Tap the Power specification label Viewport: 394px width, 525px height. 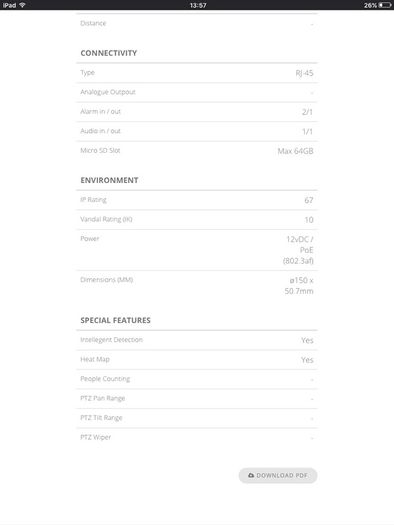point(90,238)
